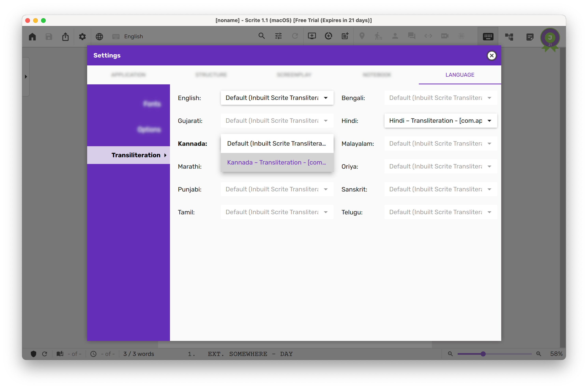Image resolution: width=588 pixels, height=389 pixels.
Task: Close the Settings dialog
Action: (491, 55)
